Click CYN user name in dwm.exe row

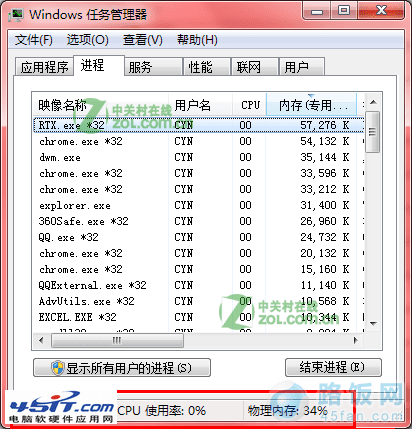[184, 157]
